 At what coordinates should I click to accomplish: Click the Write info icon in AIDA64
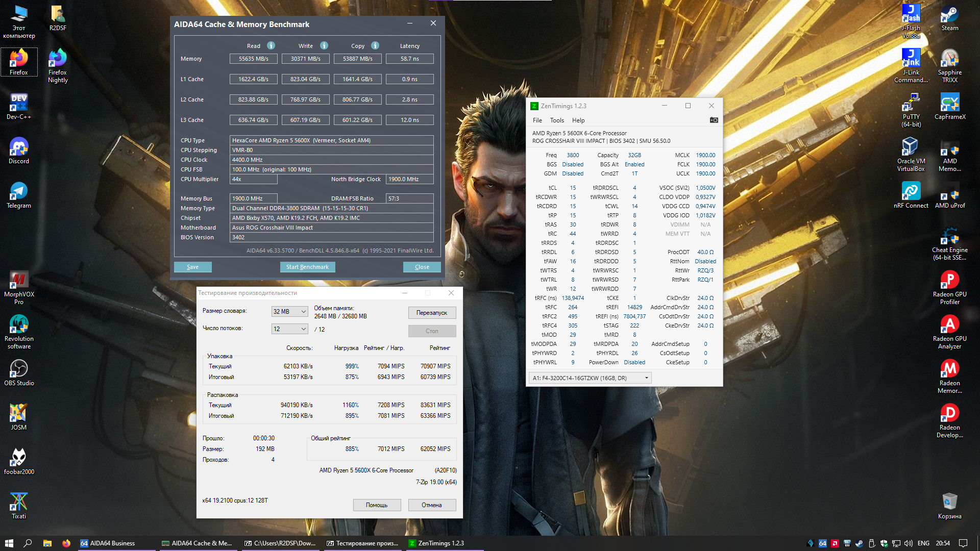[x=324, y=45]
